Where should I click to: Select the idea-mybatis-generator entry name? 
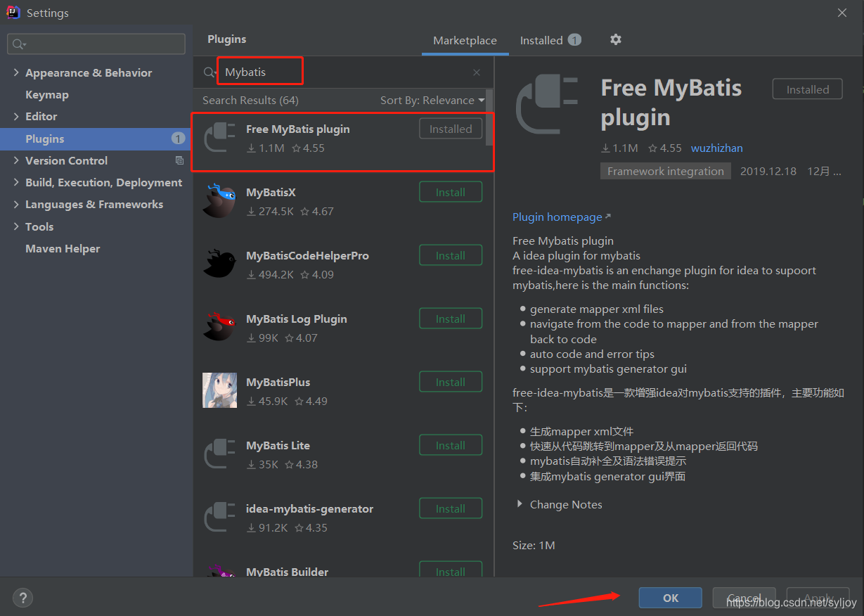(x=309, y=508)
